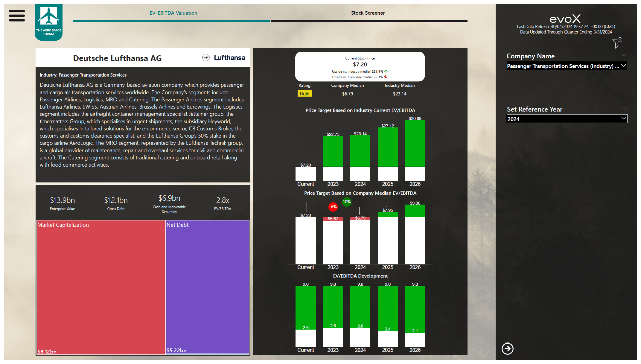Clear filters with the funnel icon
641x364 pixels.
click(x=616, y=43)
